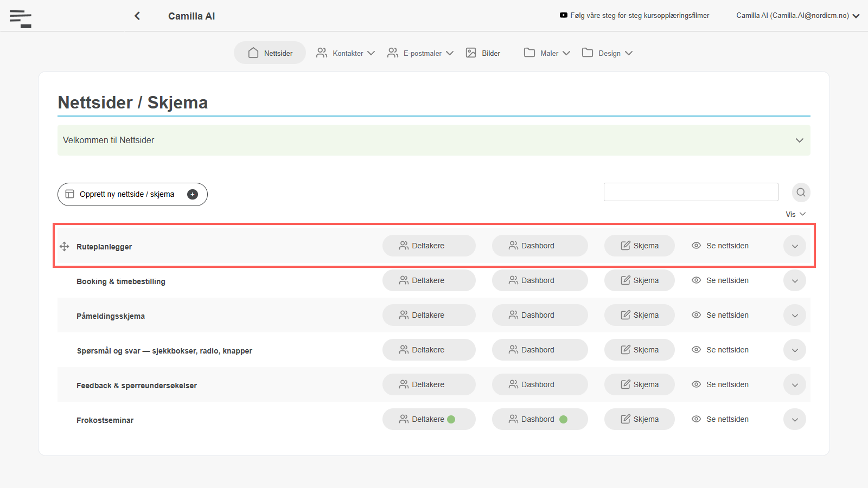Click the layout icon in Opprett ny nettside button

[x=70, y=194]
